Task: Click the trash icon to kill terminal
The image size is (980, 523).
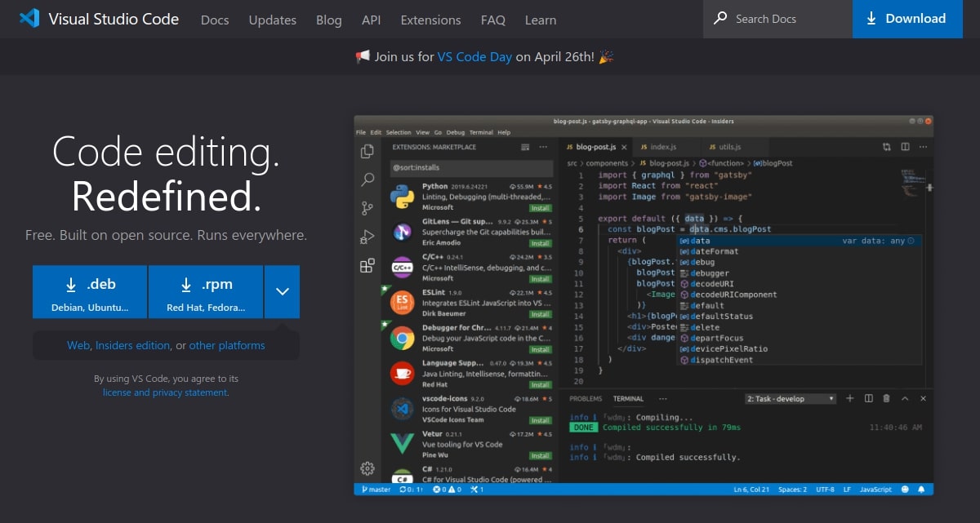Action: pyautogui.click(x=886, y=398)
